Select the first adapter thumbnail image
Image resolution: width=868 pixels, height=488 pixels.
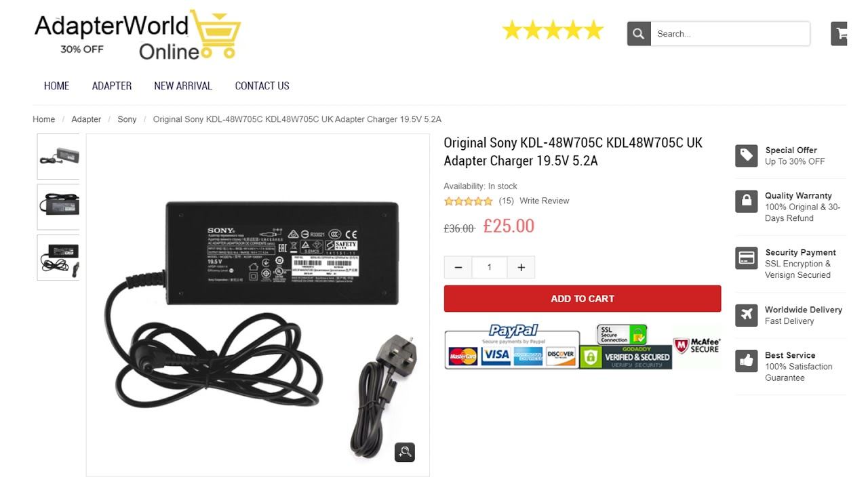click(x=58, y=157)
